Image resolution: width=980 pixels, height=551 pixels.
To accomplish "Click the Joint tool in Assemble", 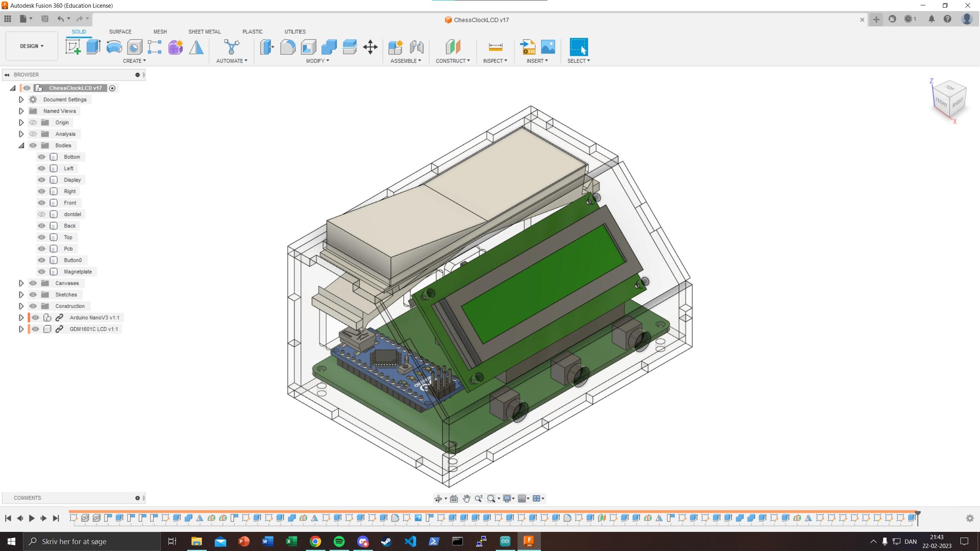I will coord(416,46).
